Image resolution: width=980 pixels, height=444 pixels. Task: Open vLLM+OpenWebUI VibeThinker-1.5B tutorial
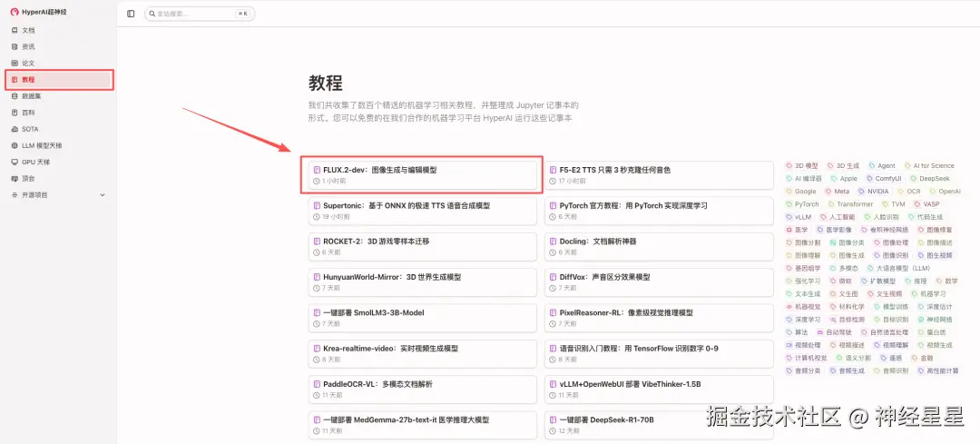[x=659, y=389]
